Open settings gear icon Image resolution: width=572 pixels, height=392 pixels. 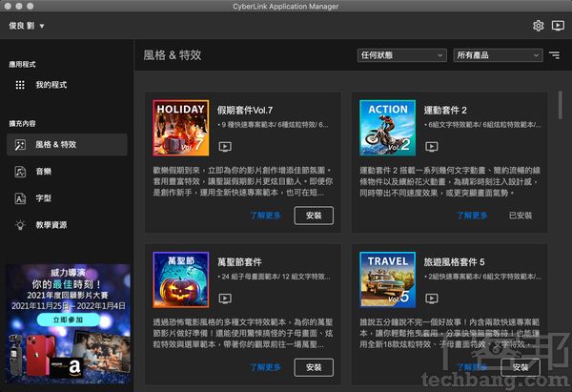pyautogui.click(x=538, y=26)
